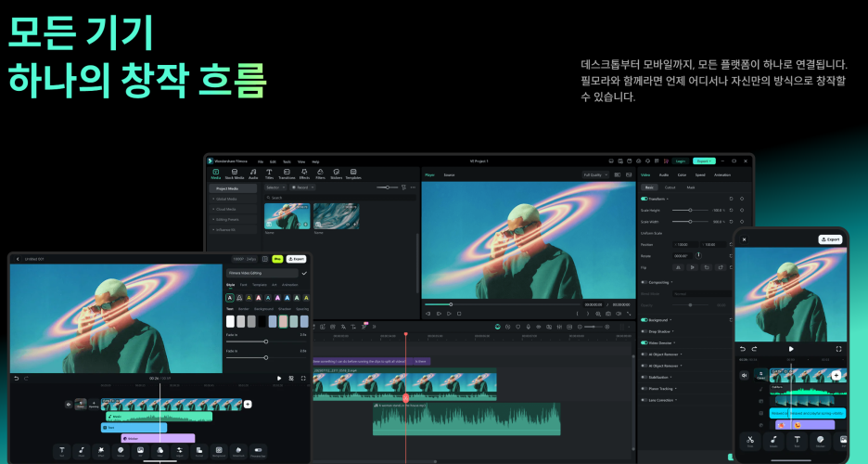Toggle the Lens Correction switch
The image size is (868, 464).
(644, 400)
